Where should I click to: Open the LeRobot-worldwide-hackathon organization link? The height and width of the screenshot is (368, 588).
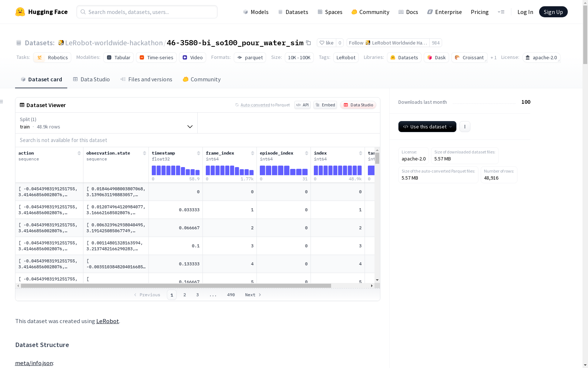(114, 43)
